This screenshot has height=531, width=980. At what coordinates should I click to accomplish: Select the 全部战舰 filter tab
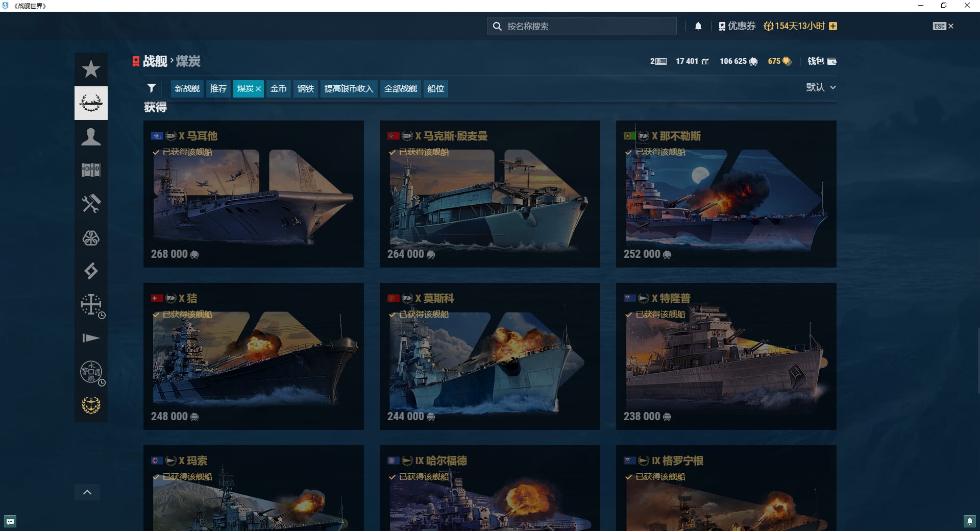(x=400, y=89)
